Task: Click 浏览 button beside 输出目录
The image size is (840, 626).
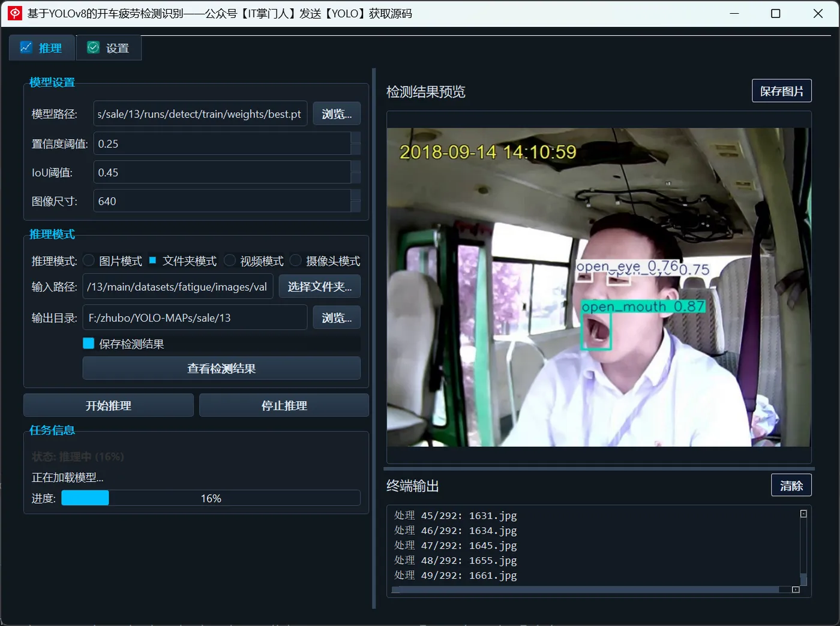Action: (x=337, y=318)
